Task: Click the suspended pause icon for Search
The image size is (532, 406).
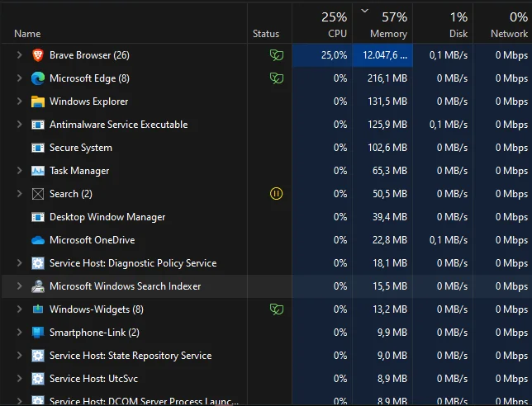Action: point(276,194)
